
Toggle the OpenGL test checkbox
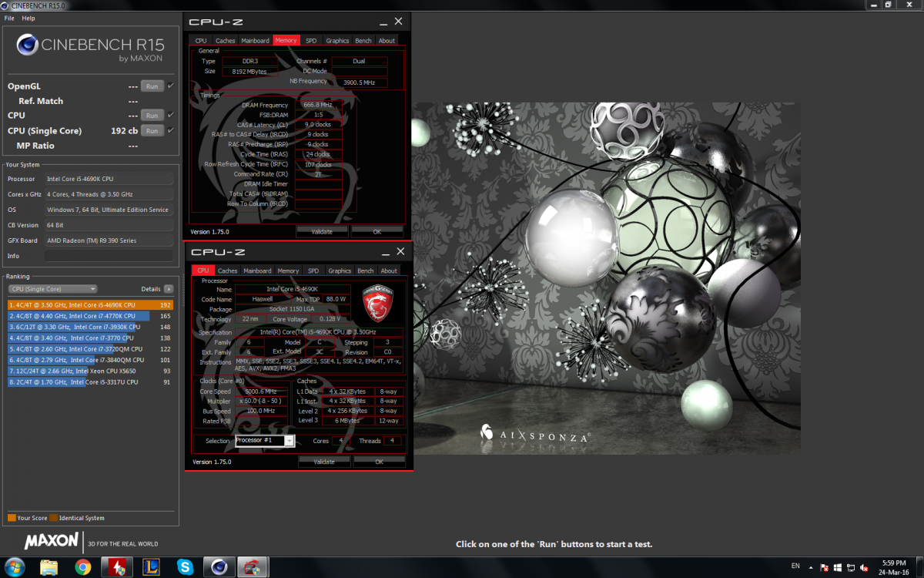171,86
